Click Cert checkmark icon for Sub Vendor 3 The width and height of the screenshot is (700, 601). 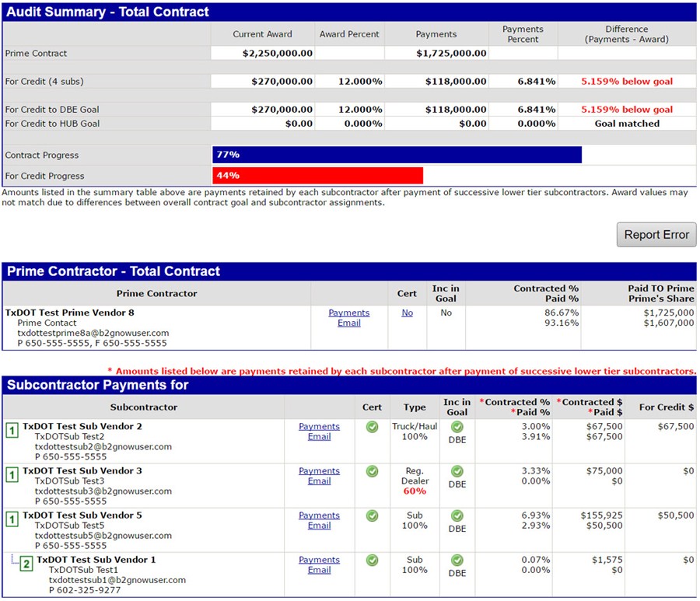coord(372,471)
